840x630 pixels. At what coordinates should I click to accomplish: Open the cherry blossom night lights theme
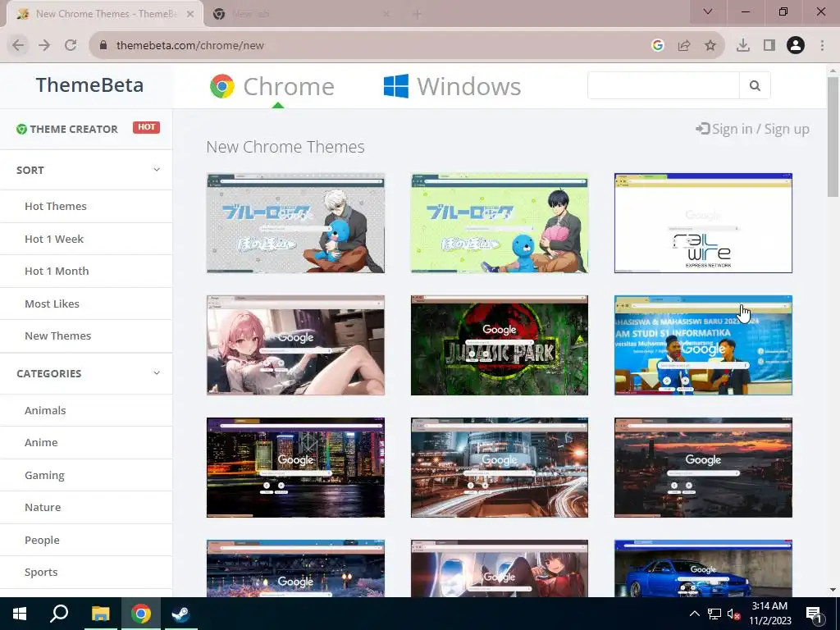click(x=295, y=568)
